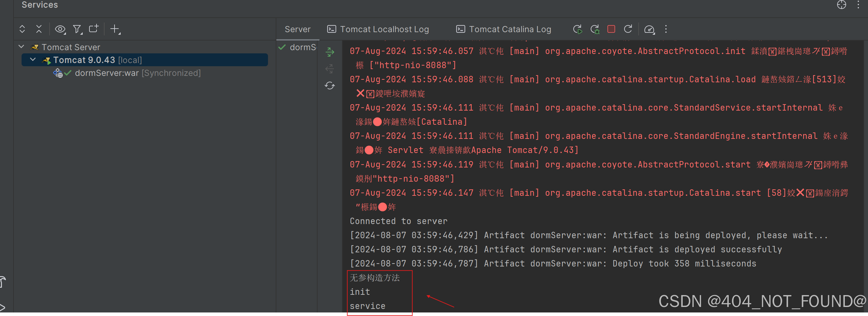Collapse the Tomcat 9.0.43 node

(33, 59)
